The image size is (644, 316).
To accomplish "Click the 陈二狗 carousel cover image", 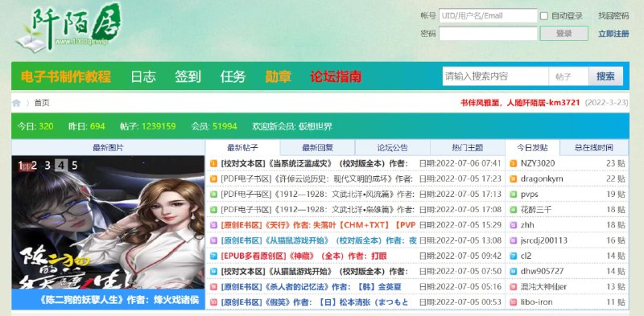I will pyautogui.click(x=108, y=224).
